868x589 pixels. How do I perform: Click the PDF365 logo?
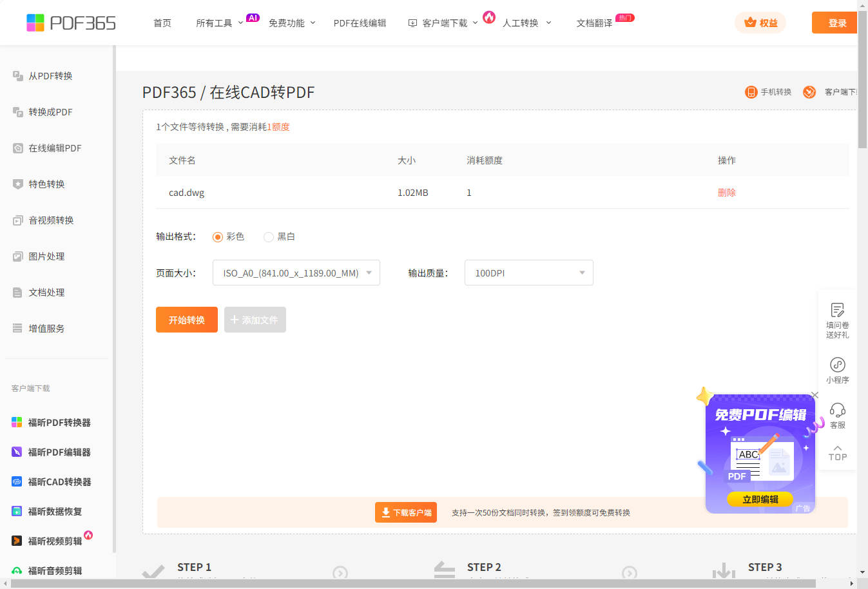(x=71, y=23)
